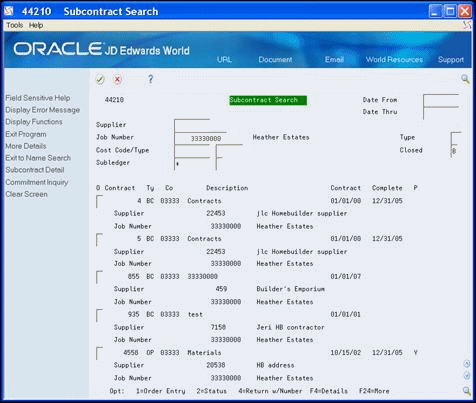Open the World Resources link
Viewport: 476px width, 403px height.
click(x=394, y=60)
